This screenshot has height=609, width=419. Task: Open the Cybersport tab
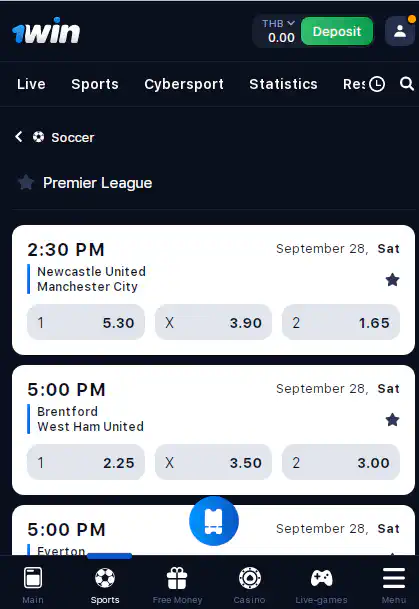pos(184,84)
